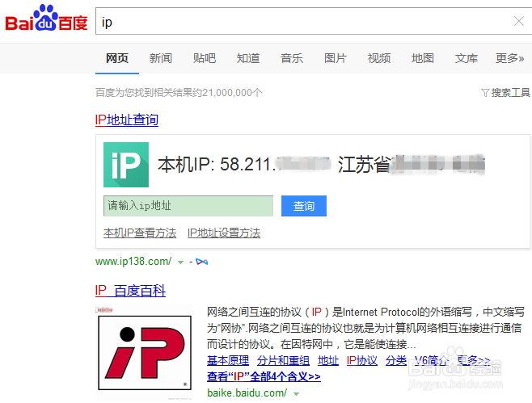Open the 地图 tab
532x403 pixels.
[423, 58]
